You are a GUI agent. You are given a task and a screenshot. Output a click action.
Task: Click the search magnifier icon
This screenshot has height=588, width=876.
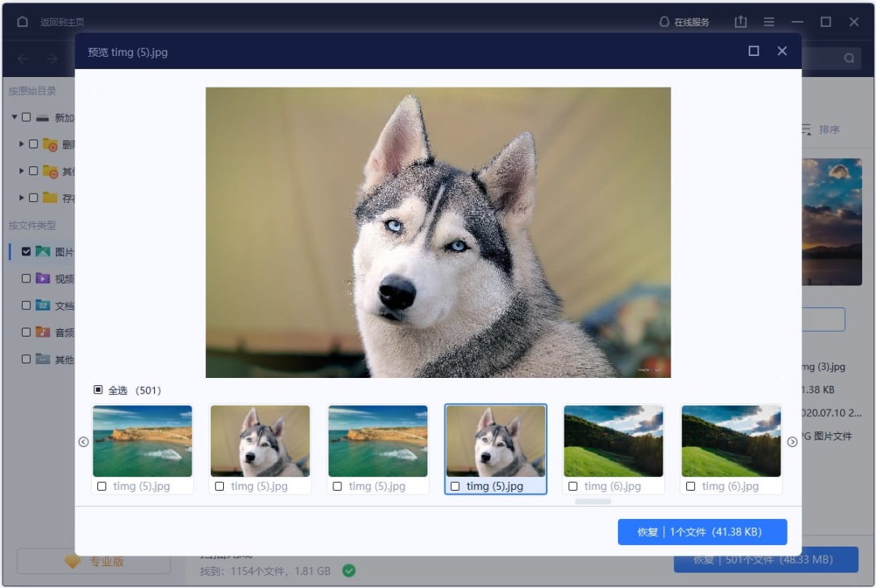(849, 58)
